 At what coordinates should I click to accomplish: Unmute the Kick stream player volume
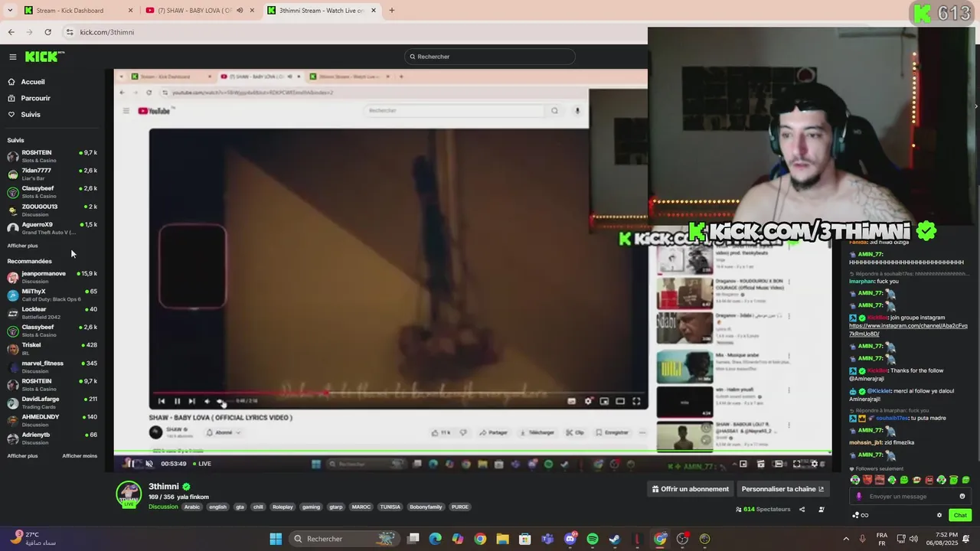(x=149, y=464)
